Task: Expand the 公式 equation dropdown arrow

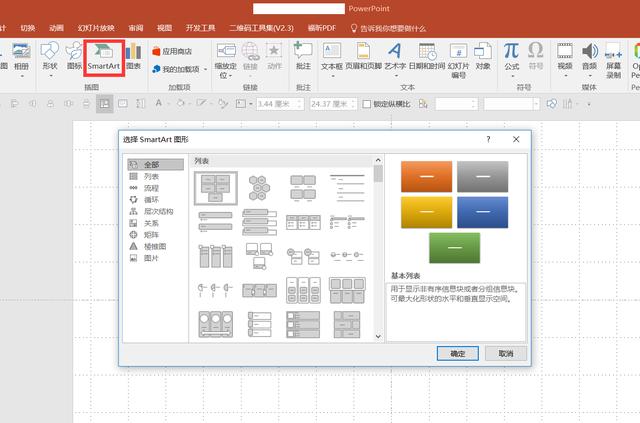Action: (512, 76)
